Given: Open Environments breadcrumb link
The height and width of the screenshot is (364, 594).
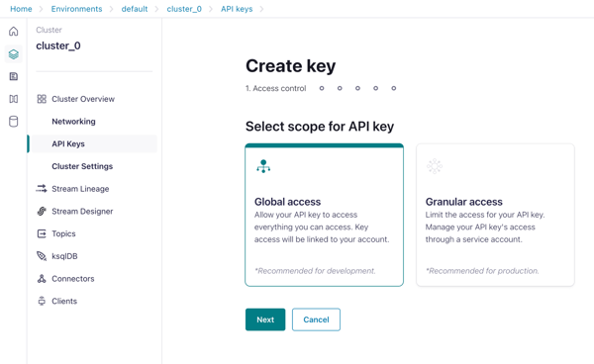Looking at the screenshot, I should click(76, 9).
